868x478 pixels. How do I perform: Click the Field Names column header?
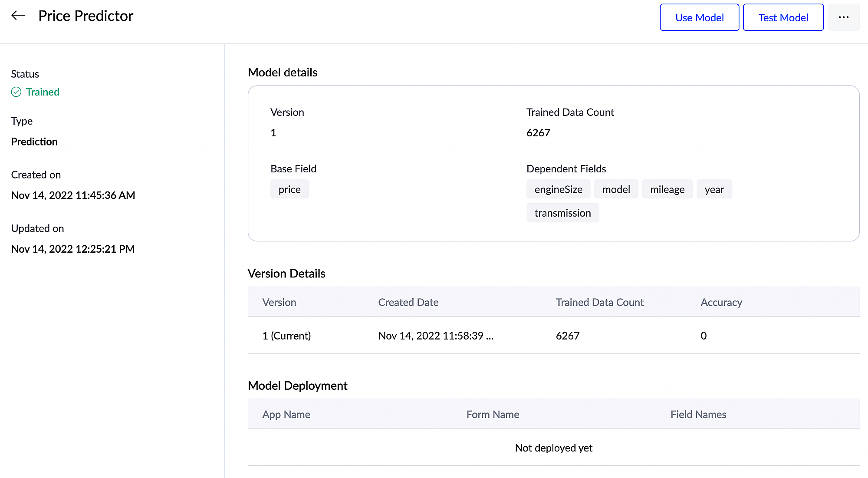click(698, 415)
